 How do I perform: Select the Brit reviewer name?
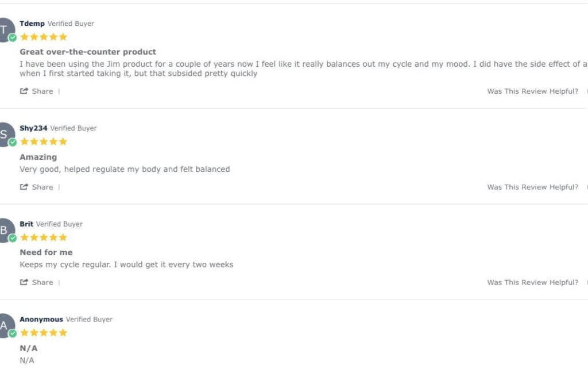pyautogui.click(x=26, y=224)
